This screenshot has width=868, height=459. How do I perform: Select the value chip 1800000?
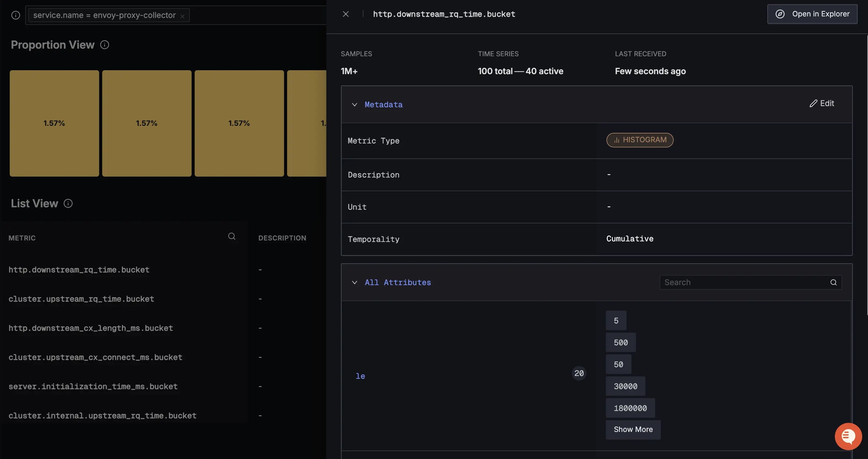[x=630, y=408]
